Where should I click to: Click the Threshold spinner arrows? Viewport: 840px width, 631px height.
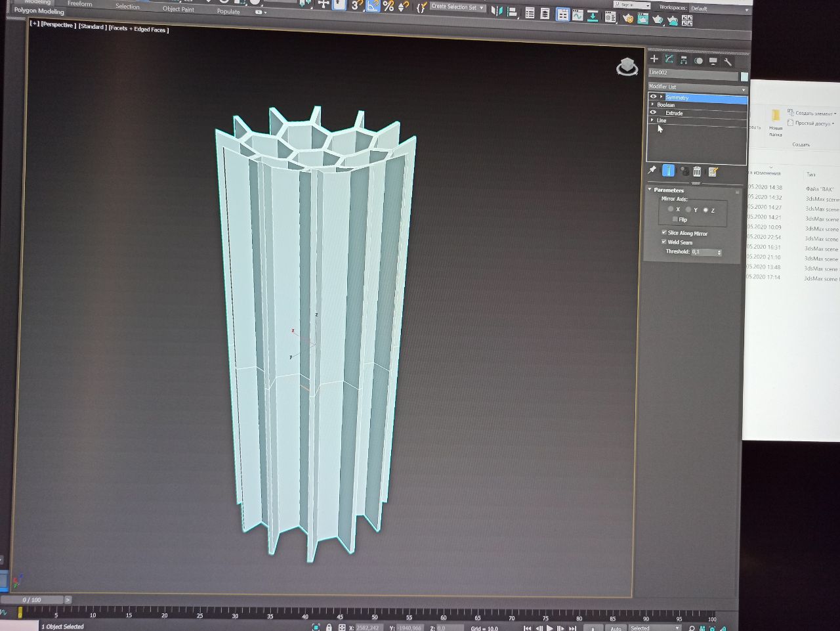(719, 253)
